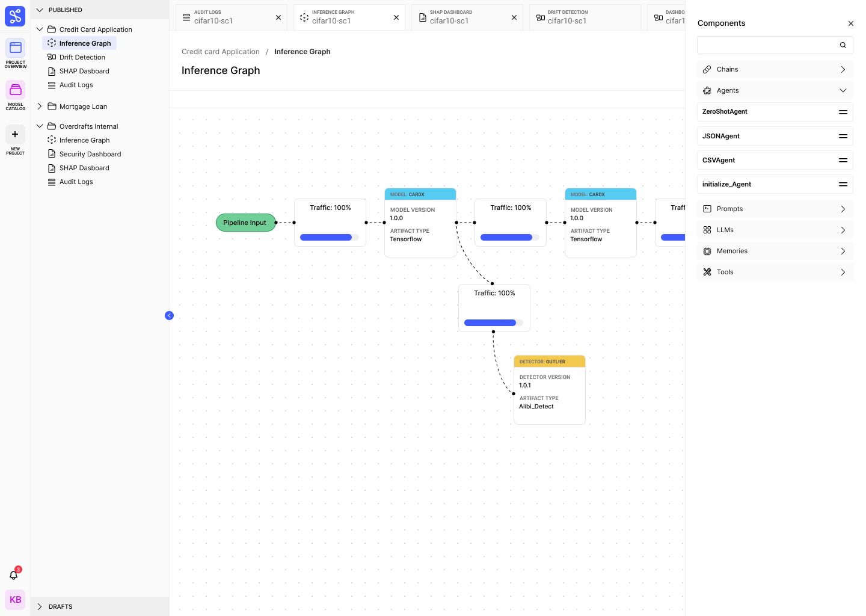Expand the Memories section chevron
866x616 pixels.
(843, 251)
